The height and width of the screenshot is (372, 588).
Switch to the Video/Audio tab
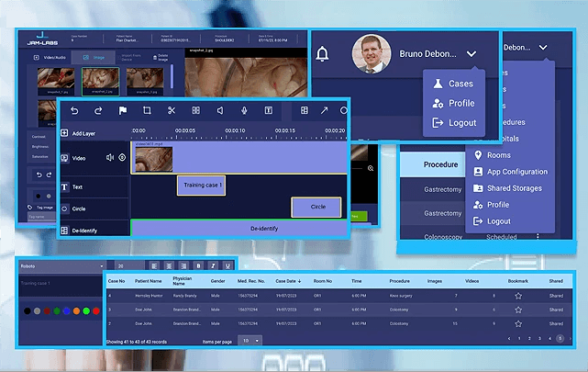50,58
